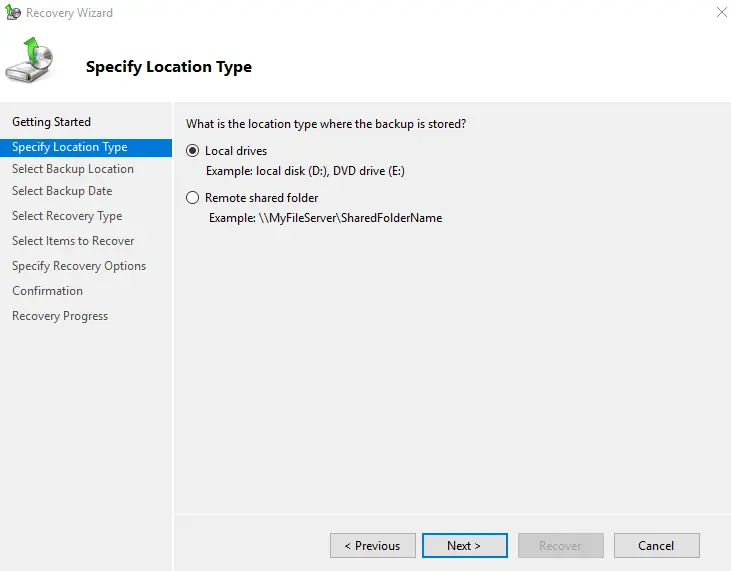
Task: Open Select Items to Recover step
Action: tap(73, 241)
